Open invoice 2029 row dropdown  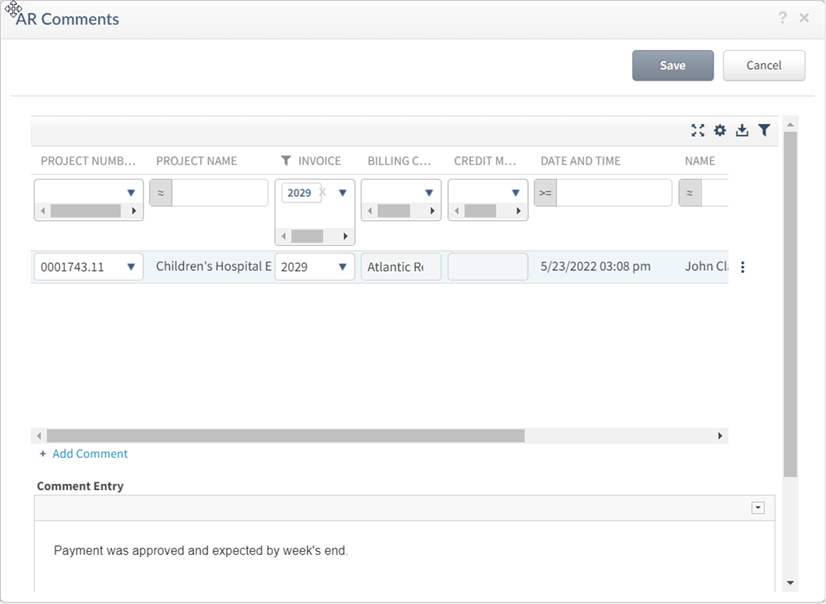(342, 267)
